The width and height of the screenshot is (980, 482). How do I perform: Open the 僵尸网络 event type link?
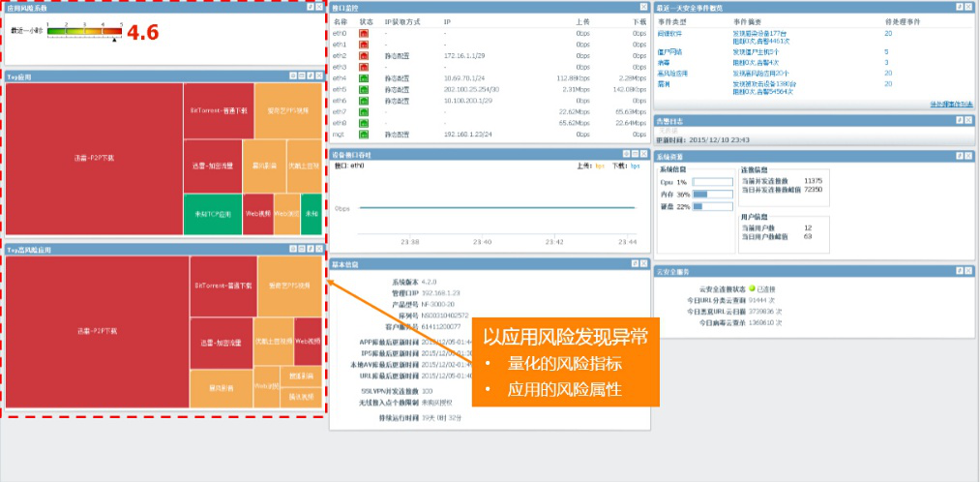670,51
